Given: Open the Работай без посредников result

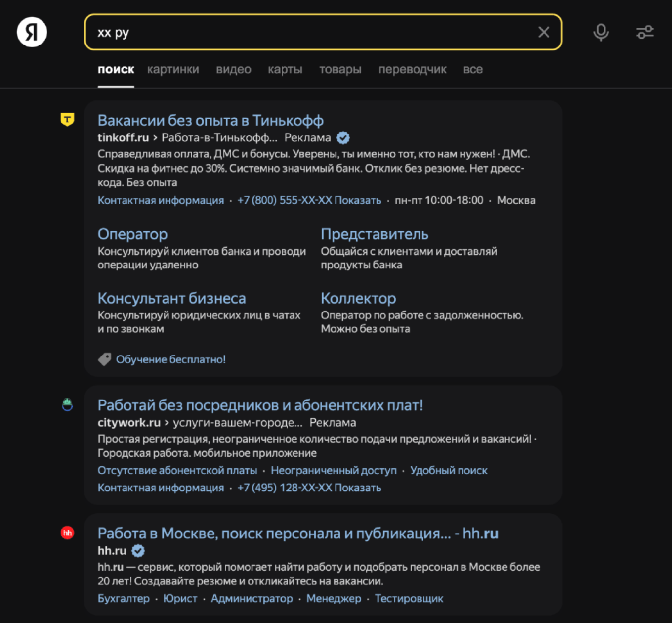Looking at the screenshot, I should pos(260,405).
